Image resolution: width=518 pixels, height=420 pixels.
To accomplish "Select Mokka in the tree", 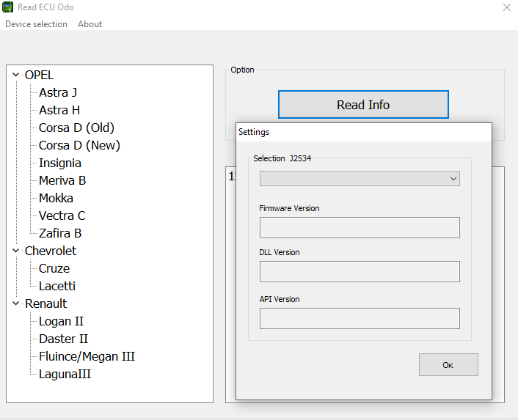I will (56, 198).
